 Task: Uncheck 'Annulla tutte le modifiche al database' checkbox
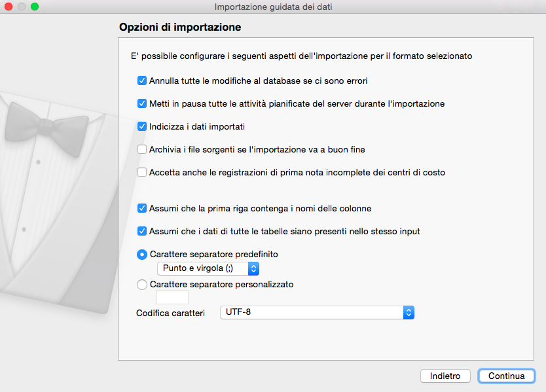tap(141, 81)
